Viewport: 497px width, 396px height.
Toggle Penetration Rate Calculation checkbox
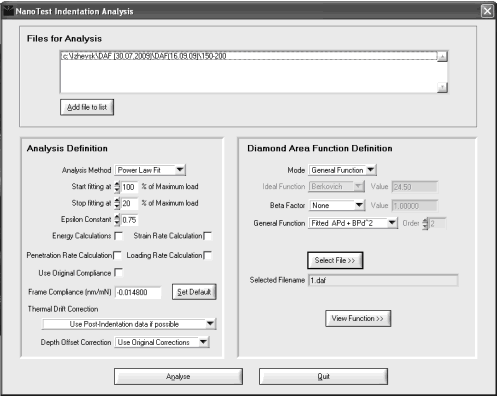coord(117,255)
